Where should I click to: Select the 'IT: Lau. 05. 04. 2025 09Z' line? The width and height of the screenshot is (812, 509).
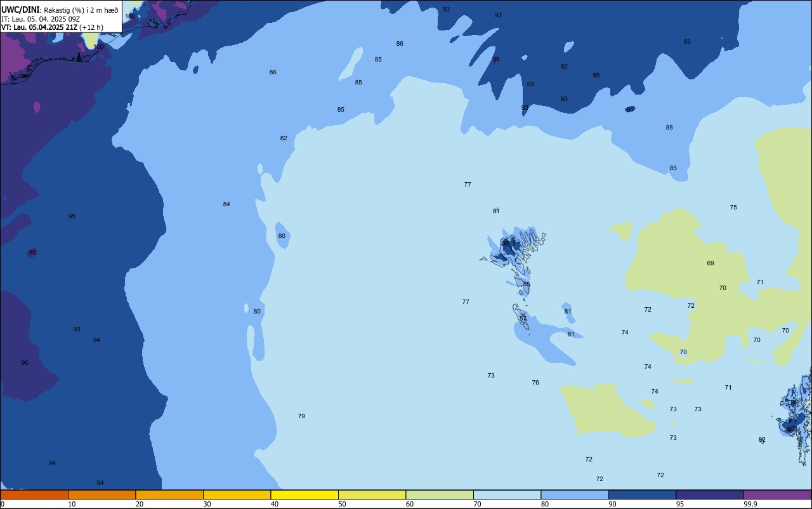[x=41, y=19]
